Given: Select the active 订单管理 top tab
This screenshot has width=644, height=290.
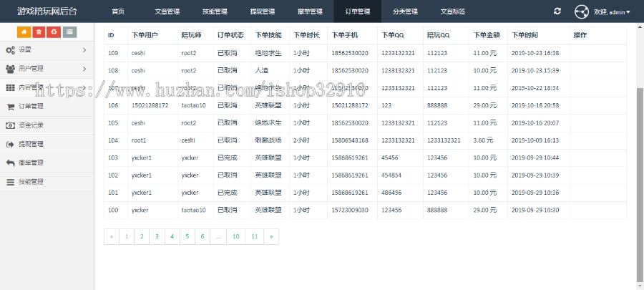Looking at the screenshot, I should click(357, 11).
